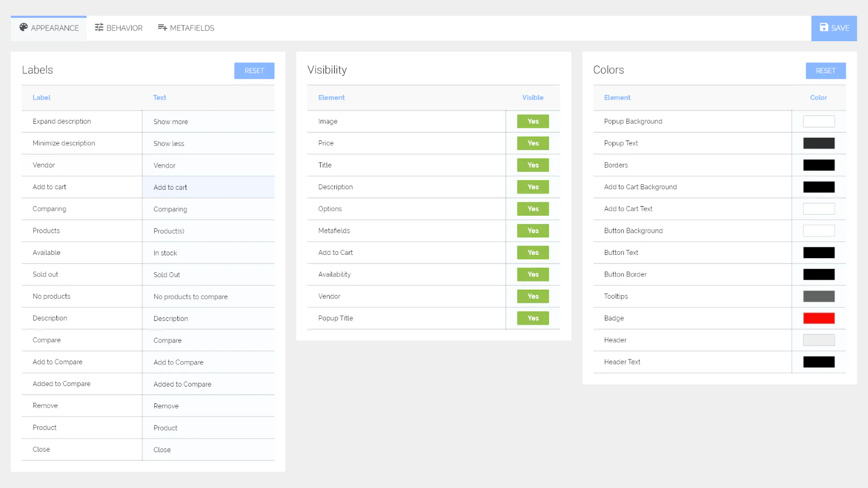Open the Appearance tab
The image size is (868, 488).
pyautogui.click(x=49, y=28)
